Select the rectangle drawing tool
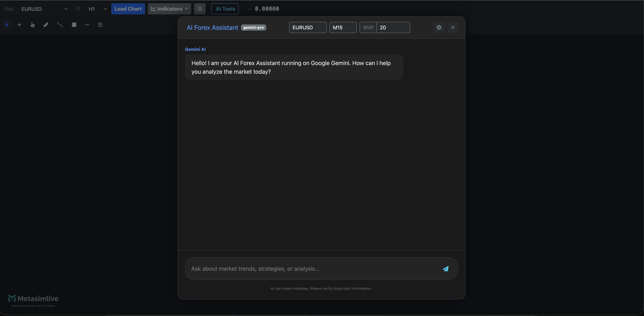The image size is (644, 316). (74, 25)
